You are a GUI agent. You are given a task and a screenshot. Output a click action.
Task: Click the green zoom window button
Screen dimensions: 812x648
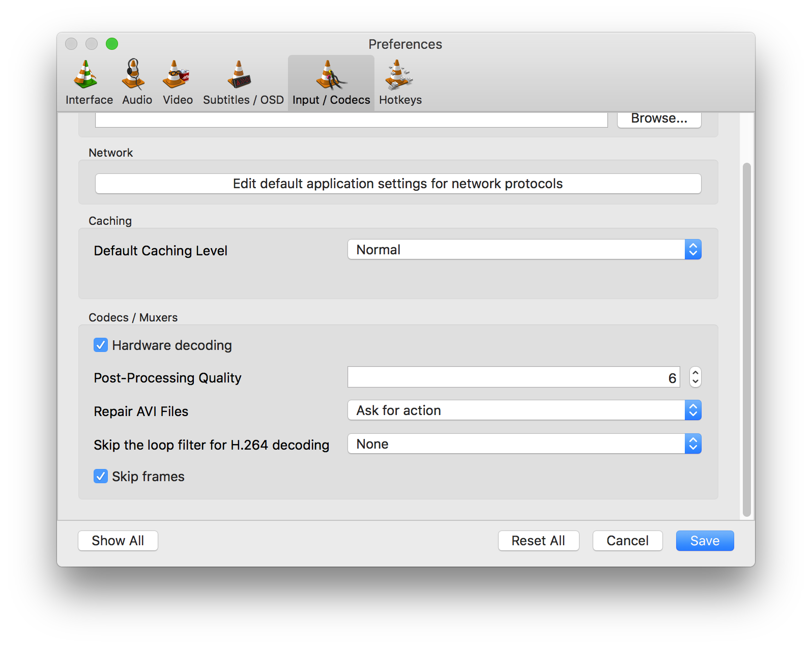tap(112, 44)
